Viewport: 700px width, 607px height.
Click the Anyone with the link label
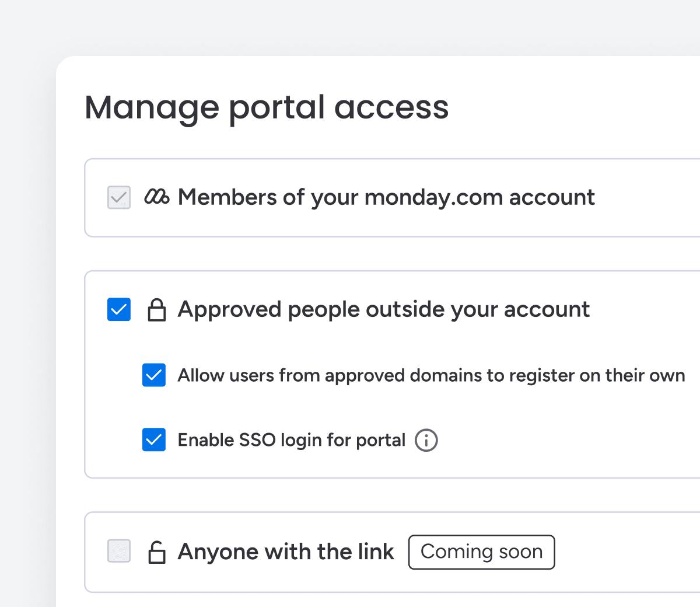click(286, 552)
